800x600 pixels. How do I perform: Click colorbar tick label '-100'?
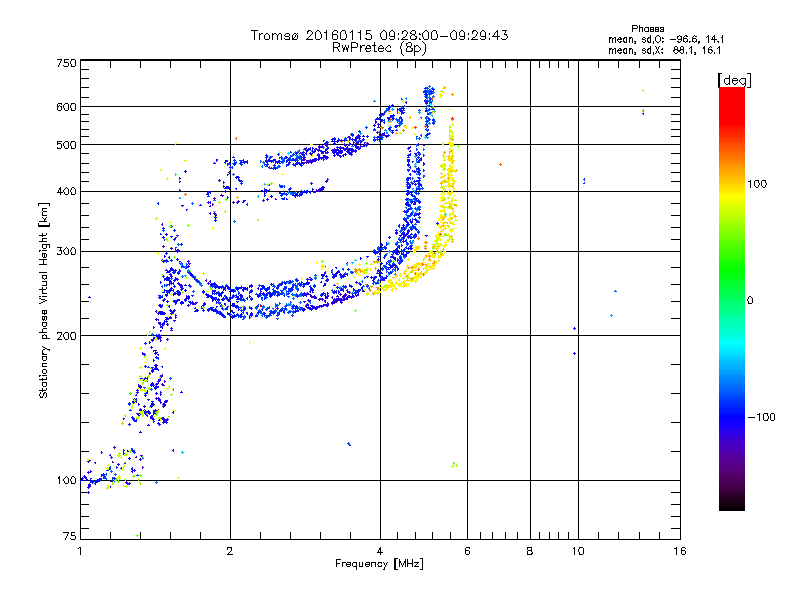tap(762, 417)
